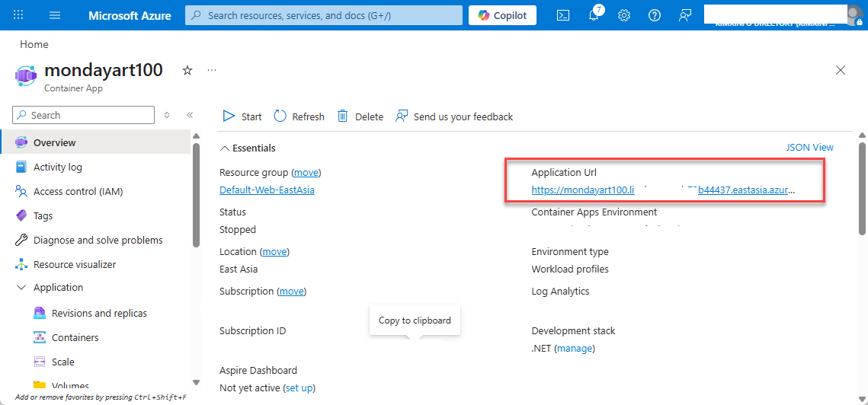
Task: Open the Default-Web-EastAsia resource group link
Action: pos(267,190)
